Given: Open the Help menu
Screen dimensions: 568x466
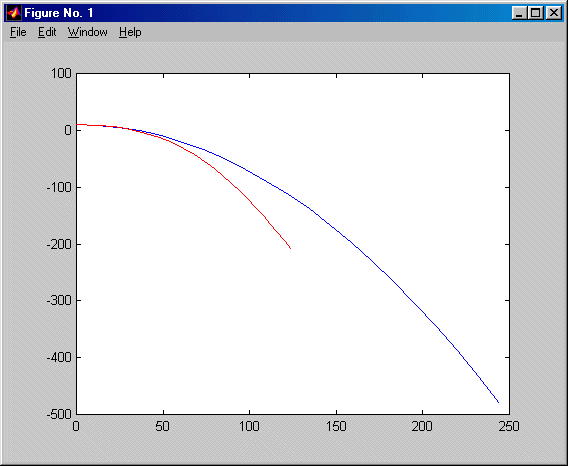Looking at the screenshot, I should (x=130, y=32).
